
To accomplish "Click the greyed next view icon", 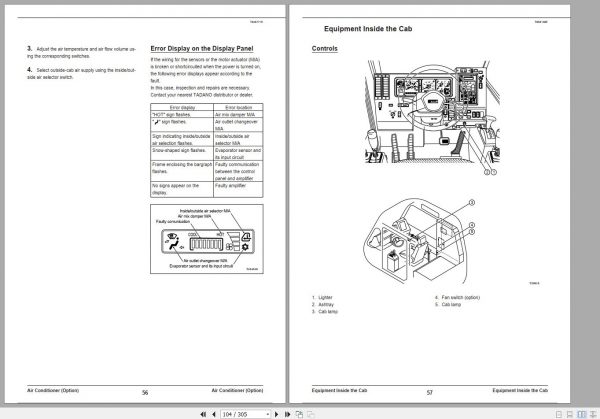I will coord(311,414).
